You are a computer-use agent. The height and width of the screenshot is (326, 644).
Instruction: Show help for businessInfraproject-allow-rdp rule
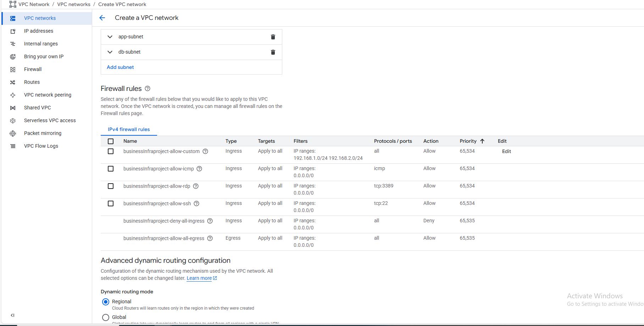click(x=196, y=186)
